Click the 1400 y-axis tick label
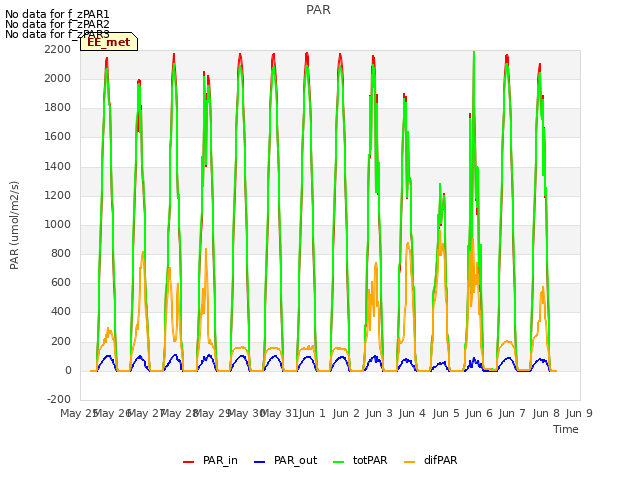 [58, 167]
